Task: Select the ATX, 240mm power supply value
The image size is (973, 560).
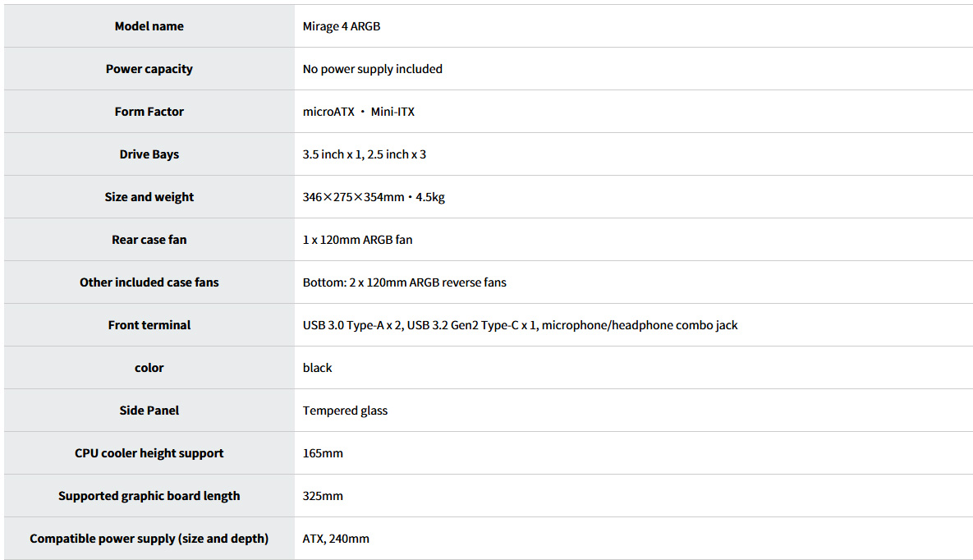Action: point(336,539)
